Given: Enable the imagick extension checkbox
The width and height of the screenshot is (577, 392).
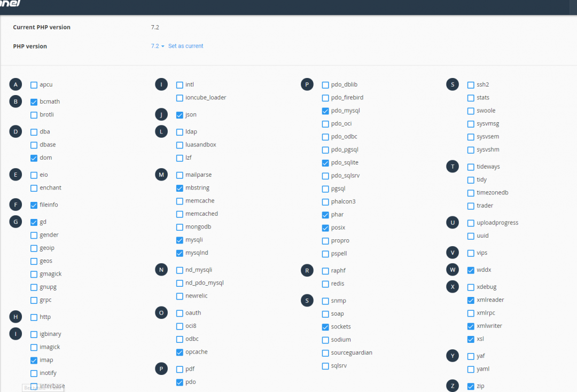Looking at the screenshot, I should click(34, 348).
